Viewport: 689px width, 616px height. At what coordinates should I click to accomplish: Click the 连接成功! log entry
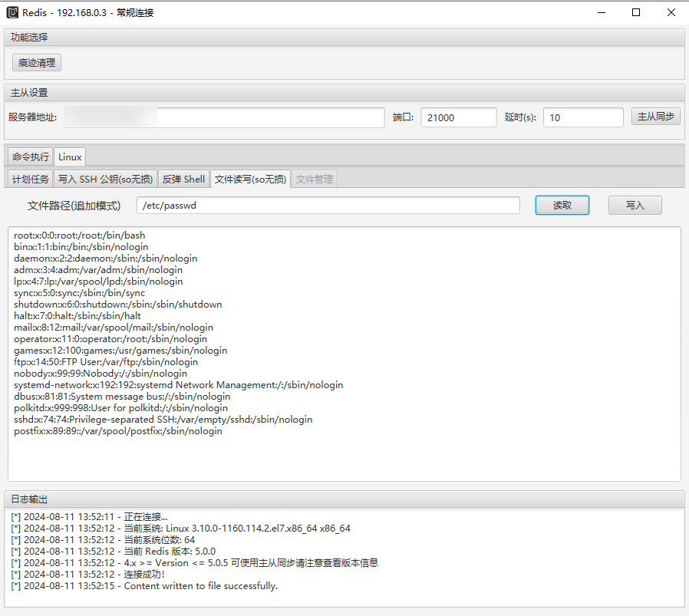[88, 575]
